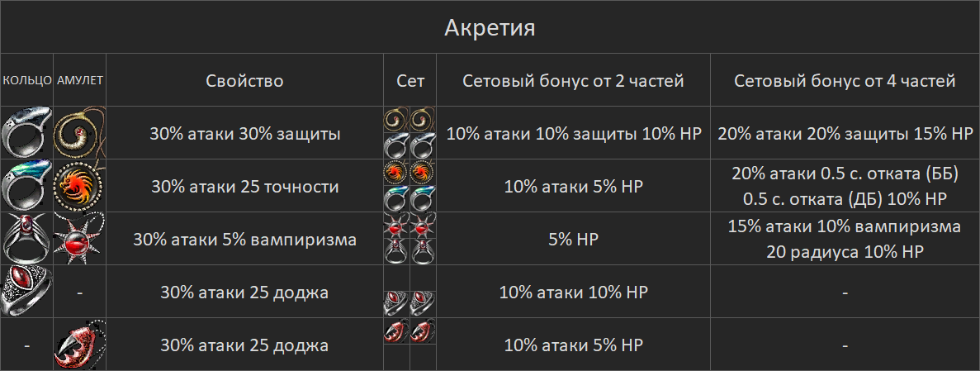Select the orange dragon amulet icon
Image resolution: width=980 pixels, height=371 pixels.
79,185
